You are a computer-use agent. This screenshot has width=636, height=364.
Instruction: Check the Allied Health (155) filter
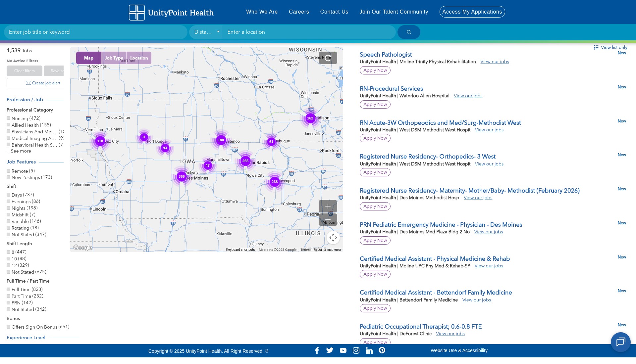click(9, 125)
